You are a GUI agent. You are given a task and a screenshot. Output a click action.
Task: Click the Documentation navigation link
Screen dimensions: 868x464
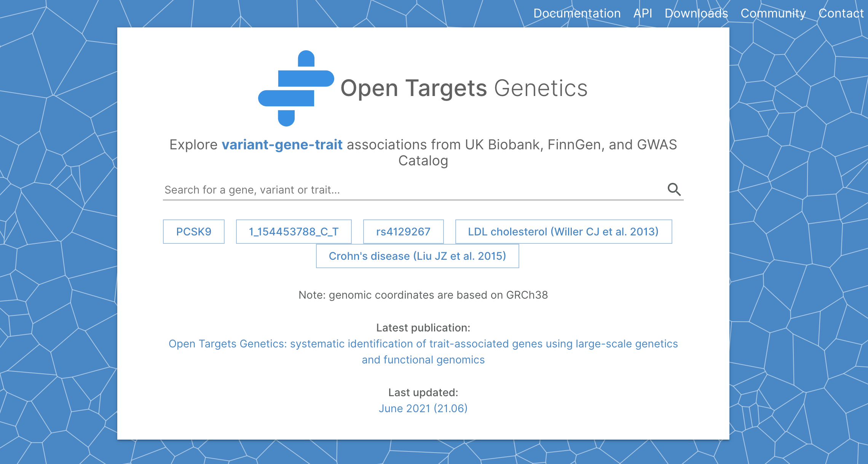[x=574, y=13]
